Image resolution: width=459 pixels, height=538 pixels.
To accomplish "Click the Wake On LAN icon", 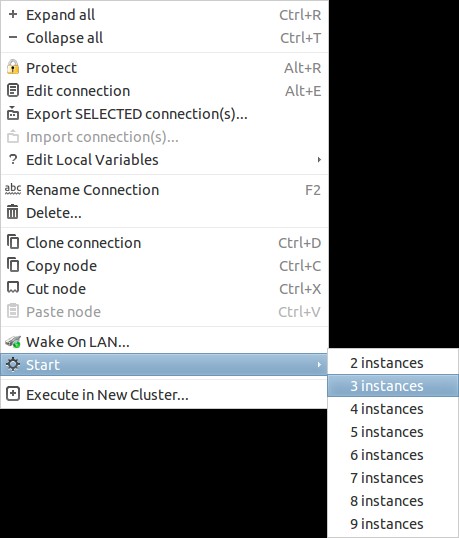I will [x=13, y=341].
